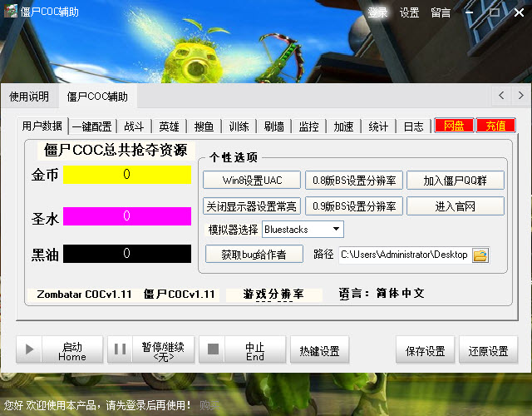Open the official site via 进入官网
The width and height of the screenshot is (532, 416).
(456, 206)
